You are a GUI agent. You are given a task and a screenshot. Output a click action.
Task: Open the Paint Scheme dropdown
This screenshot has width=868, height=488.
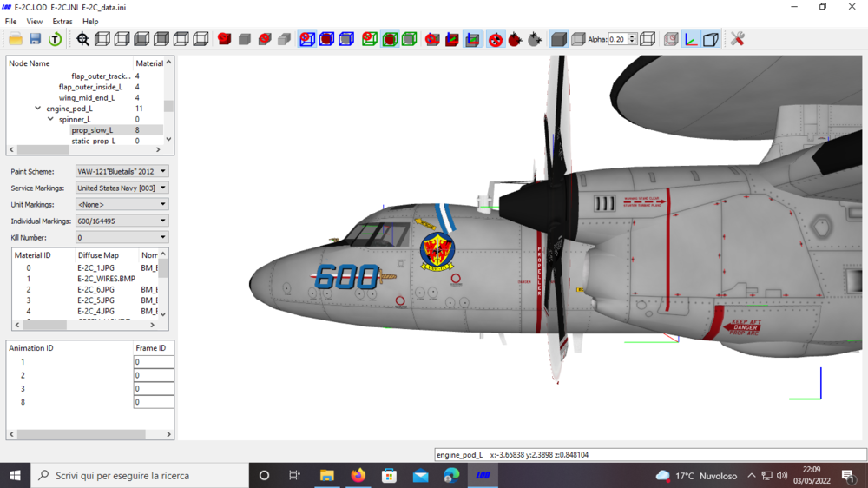click(122, 172)
